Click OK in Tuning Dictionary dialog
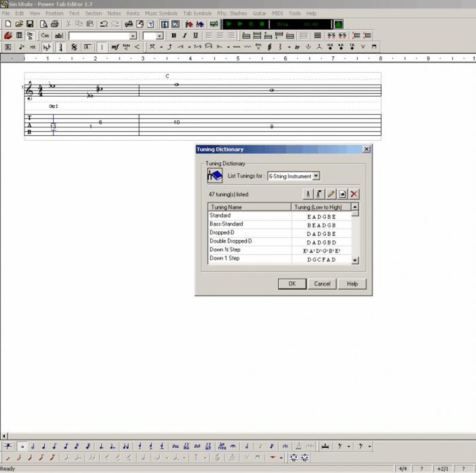Image resolution: width=476 pixels, height=473 pixels. [x=292, y=284]
